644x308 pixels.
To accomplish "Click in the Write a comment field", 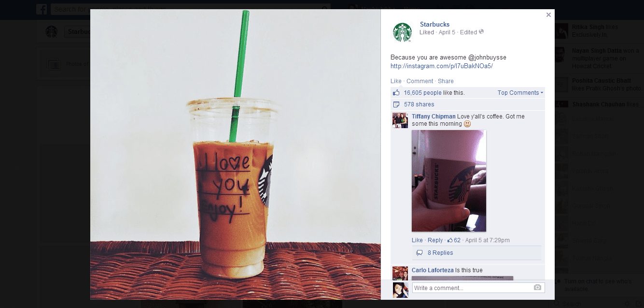I will tap(478, 288).
